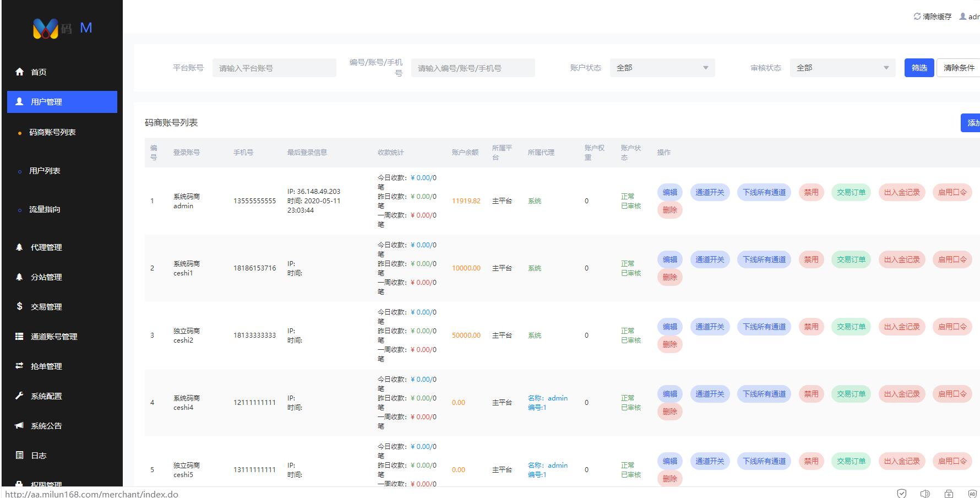Click the refresh icon beside 清除缓存

pyautogui.click(x=917, y=17)
